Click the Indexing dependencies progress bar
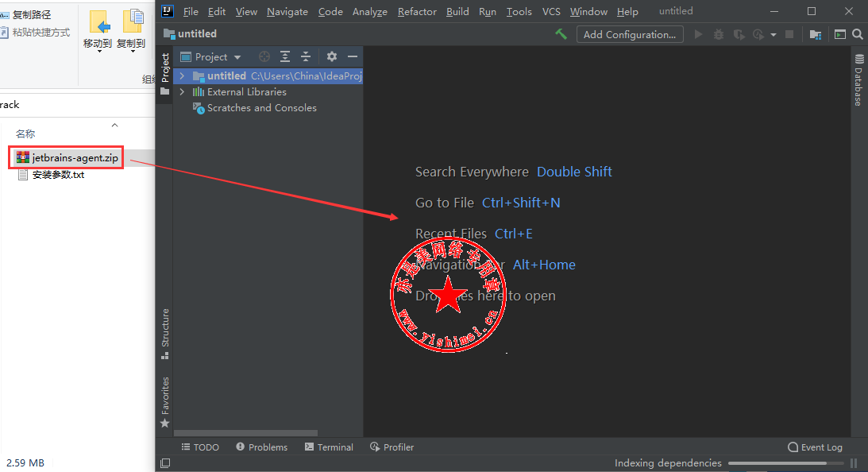The image size is (868, 472). tap(786, 463)
